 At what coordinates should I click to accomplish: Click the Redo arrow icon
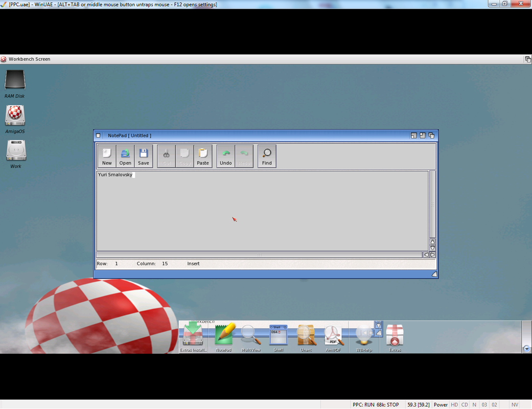click(x=244, y=156)
